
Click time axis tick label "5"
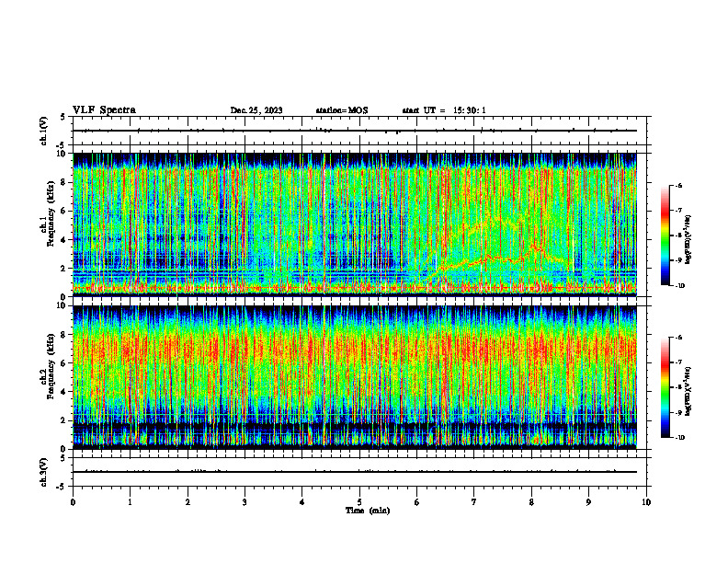pos(359,502)
